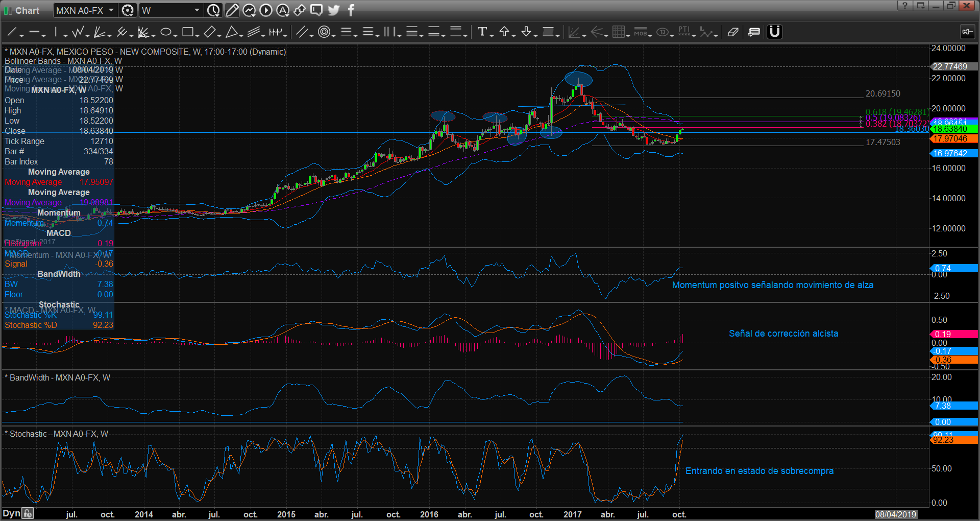The height and width of the screenshot is (521, 980).
Task: Click the 20.69150 level label
Action: pyautogui.click(x=883, y=93)
